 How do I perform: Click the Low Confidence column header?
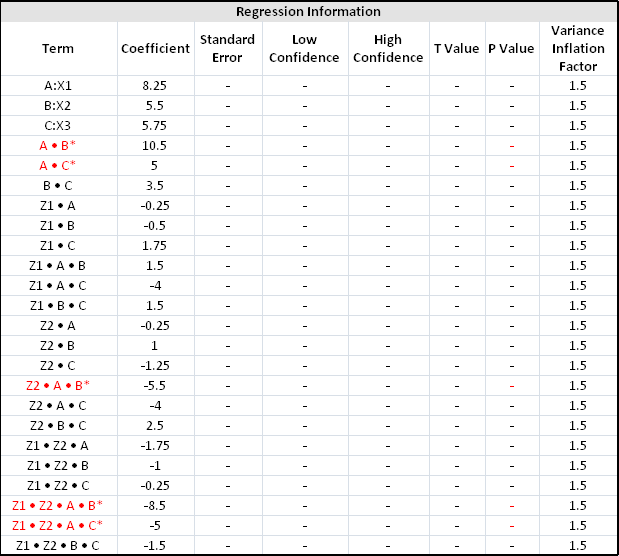305,48
